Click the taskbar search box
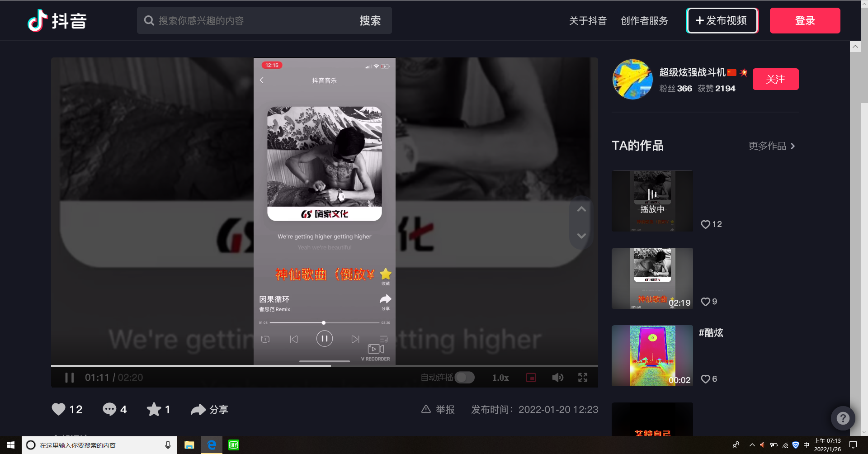This screenshot has width=868, height=454. click(99, 445)
